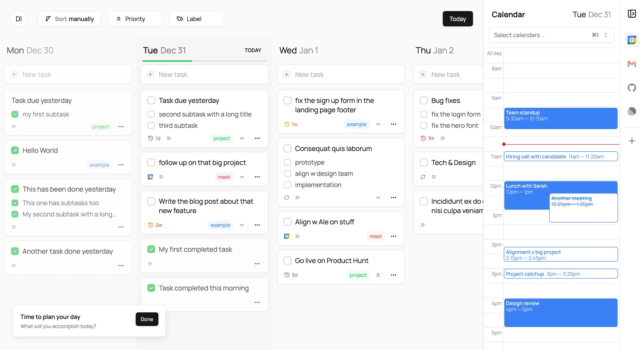Click the overdue clock icon on Go live task
This screenshot has height=350, width=644.
pyautogui.click(x=286, y=275)
